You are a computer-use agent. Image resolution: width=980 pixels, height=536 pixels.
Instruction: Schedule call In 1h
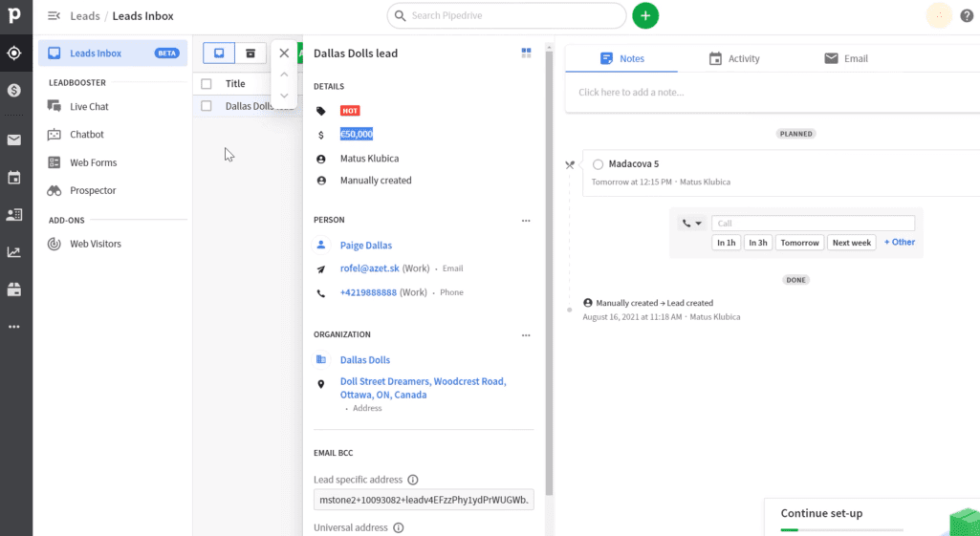pyautogui.click(x=727, y=243)
